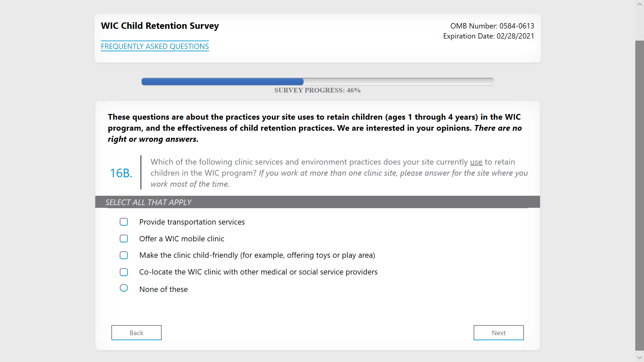Choose None of these radio button
The width and height of the screenshot is (644, 362).
[124, 288]
